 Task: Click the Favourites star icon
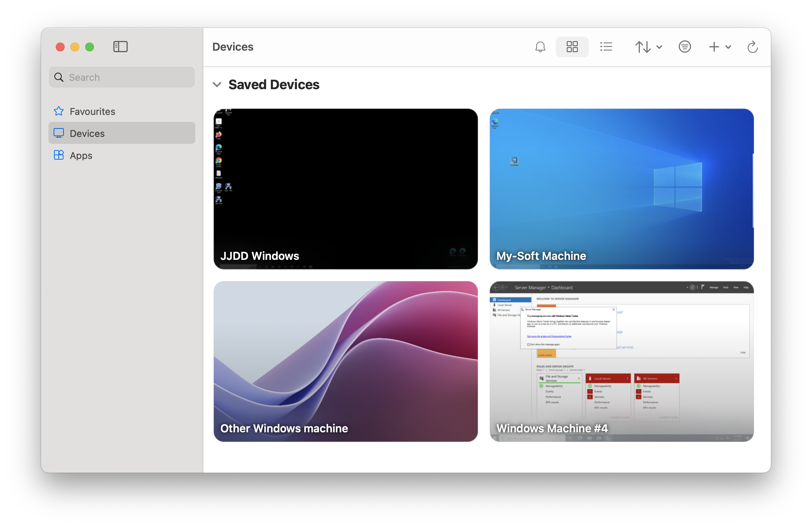(59, 111)
